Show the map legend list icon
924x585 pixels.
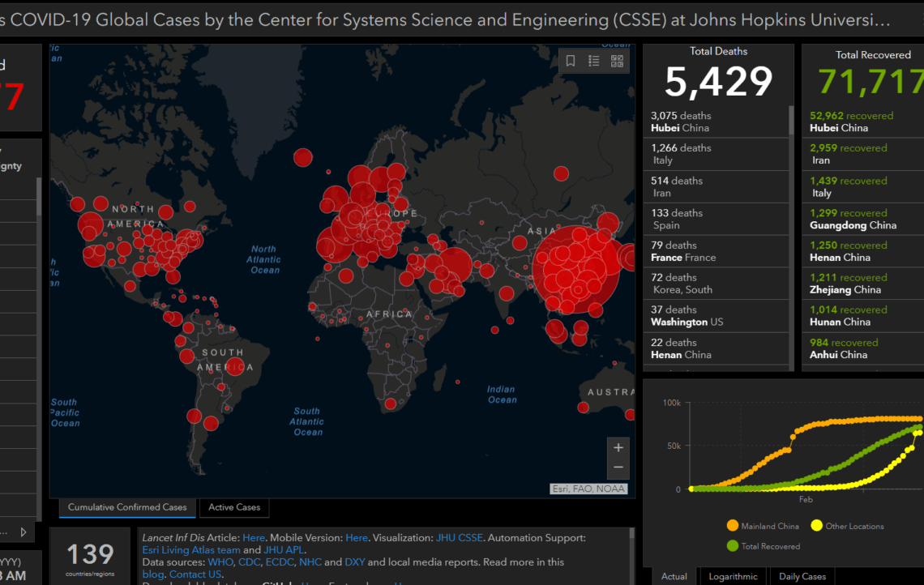pyautogui.click(x=593, y=61)
